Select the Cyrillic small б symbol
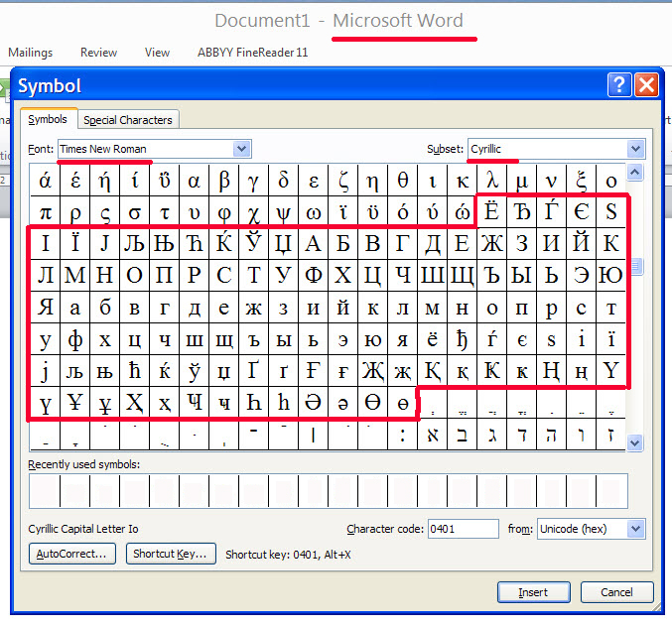The image size is (672, 628). click(x=105, y=308)
